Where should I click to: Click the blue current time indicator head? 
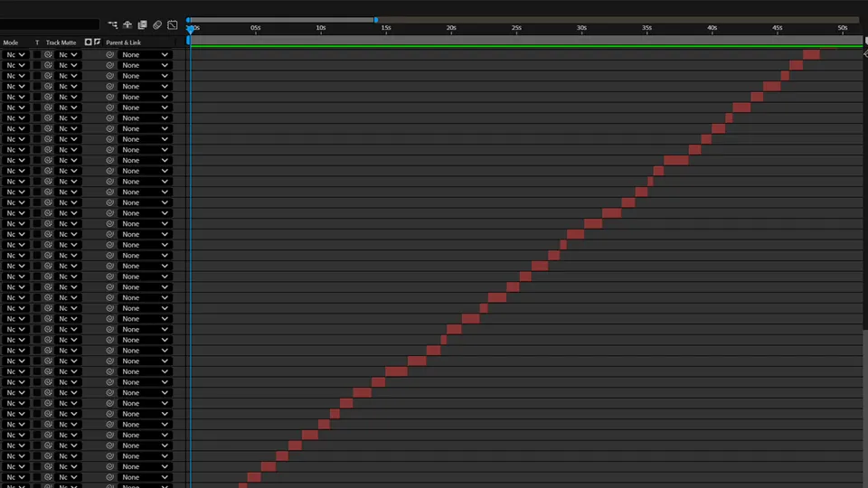(x=191, y=29)
